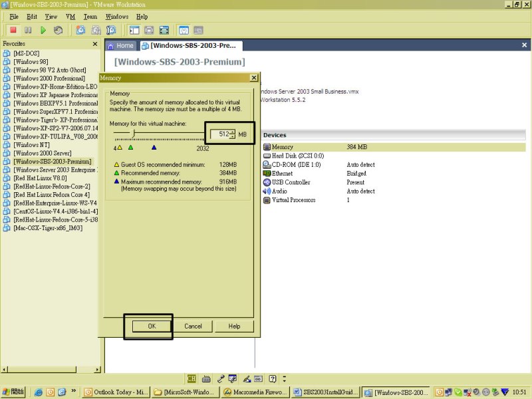Click OK in the Memory dialog
The width and height of the screenshot is (532, 399).
tap(152, 327)
